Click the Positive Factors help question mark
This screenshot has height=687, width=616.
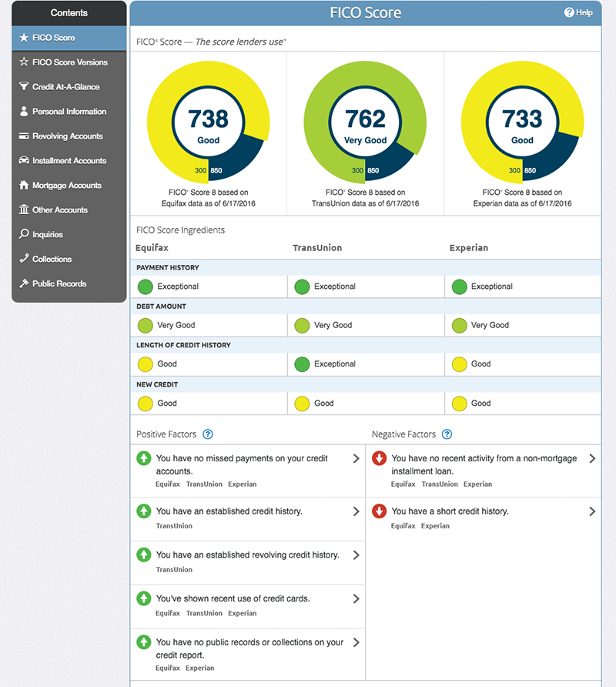208,434
